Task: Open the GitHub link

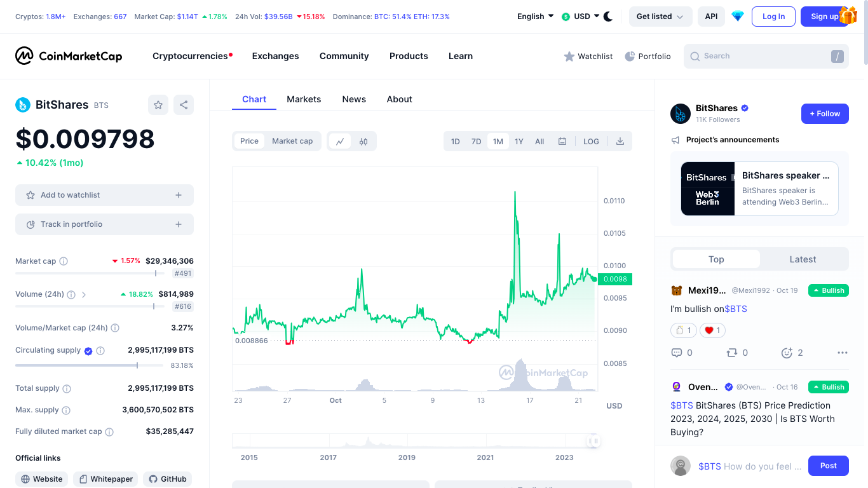Action: pyautogui.click(x=167, y=479)
